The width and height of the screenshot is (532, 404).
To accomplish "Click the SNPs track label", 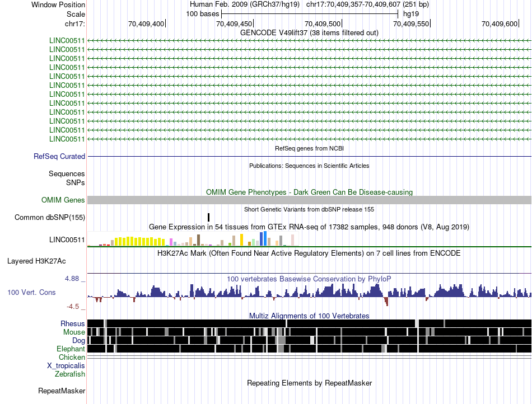I will 76,182.
